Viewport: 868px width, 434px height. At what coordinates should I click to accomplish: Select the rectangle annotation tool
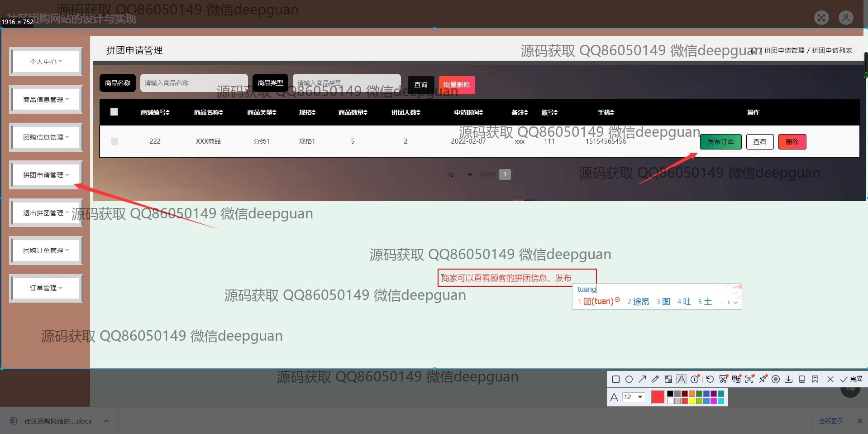(x=615, y=379)
